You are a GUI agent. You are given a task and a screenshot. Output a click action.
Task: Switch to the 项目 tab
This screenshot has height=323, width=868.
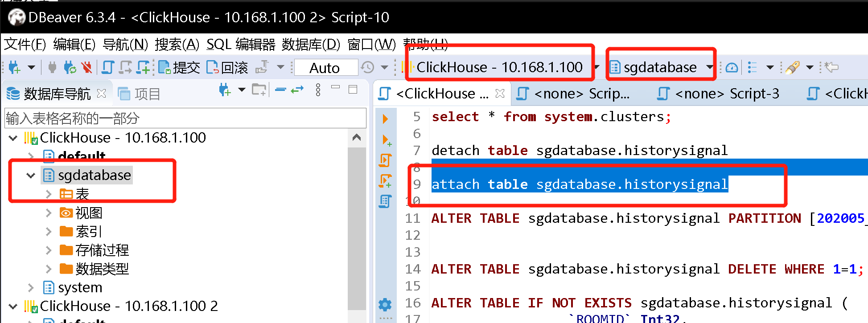click(x=139, y=94)
